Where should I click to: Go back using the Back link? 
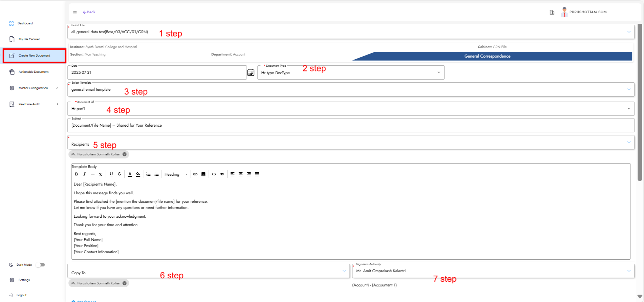89,12
